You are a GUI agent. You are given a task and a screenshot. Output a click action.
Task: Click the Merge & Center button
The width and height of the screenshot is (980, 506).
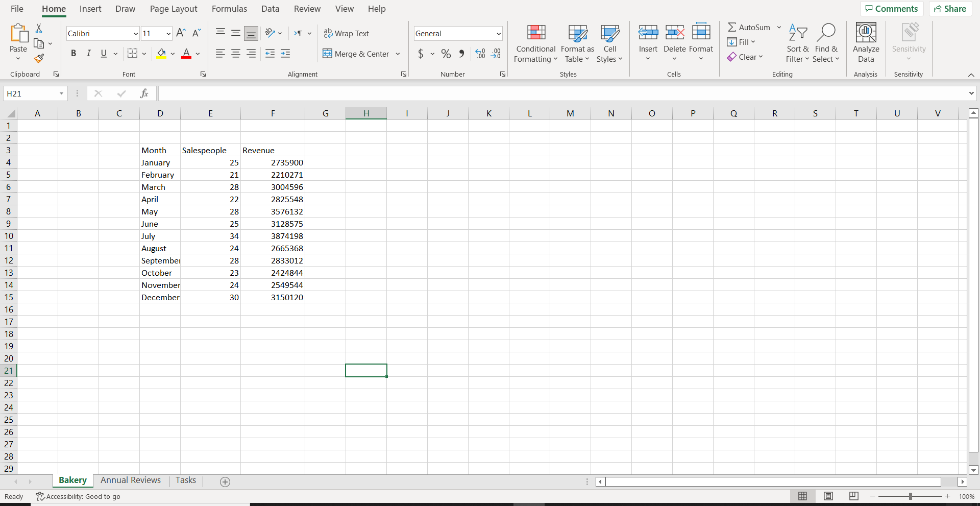tap(356, 54)
